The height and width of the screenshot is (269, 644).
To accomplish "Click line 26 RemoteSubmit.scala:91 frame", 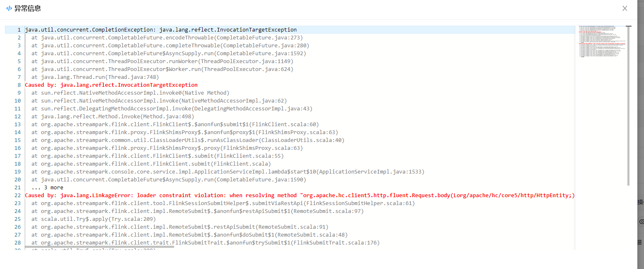I will pos(180,227).
